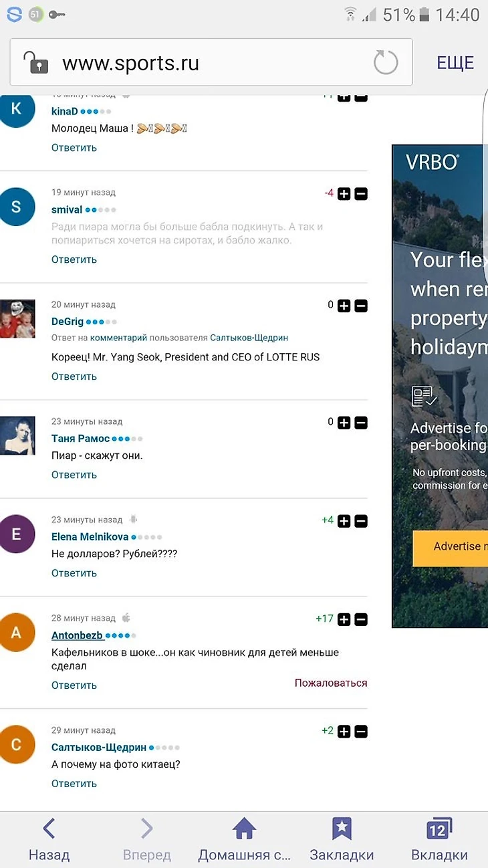Screen dimensions: 488x868
Task: Downvote smival's comment with minus button
Action: (361, 194)
